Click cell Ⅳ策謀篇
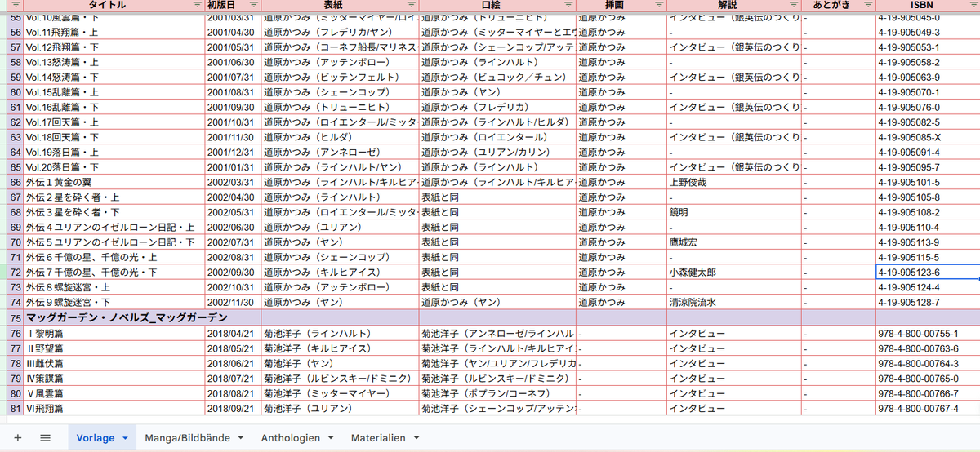 coord(114,378)
